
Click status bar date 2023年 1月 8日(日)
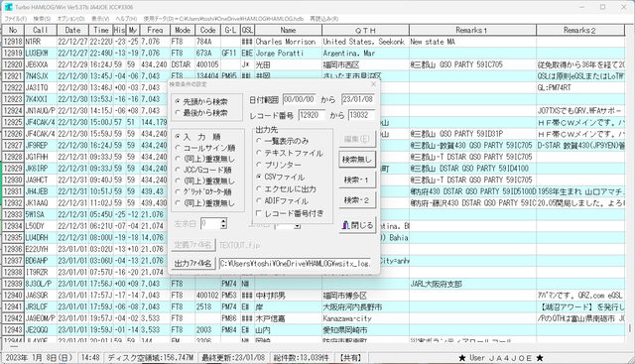tap(39, 358)
